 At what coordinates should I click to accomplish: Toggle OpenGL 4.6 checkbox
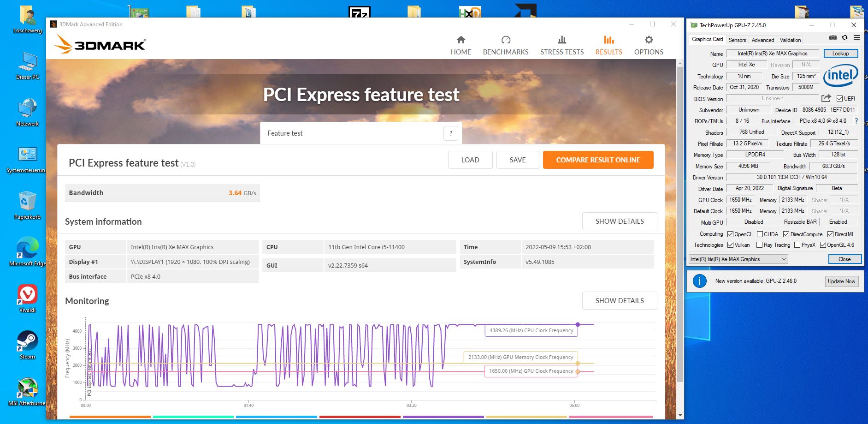[823, 245]
